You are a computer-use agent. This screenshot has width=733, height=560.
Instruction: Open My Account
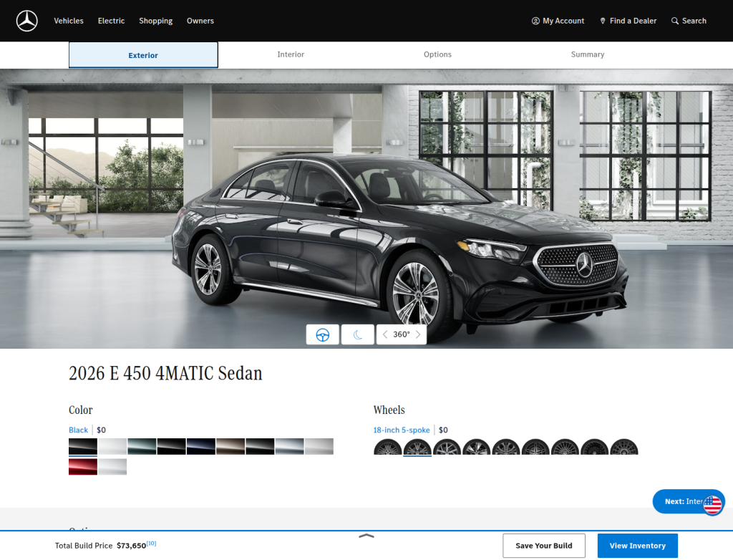[x=558, y=21]
